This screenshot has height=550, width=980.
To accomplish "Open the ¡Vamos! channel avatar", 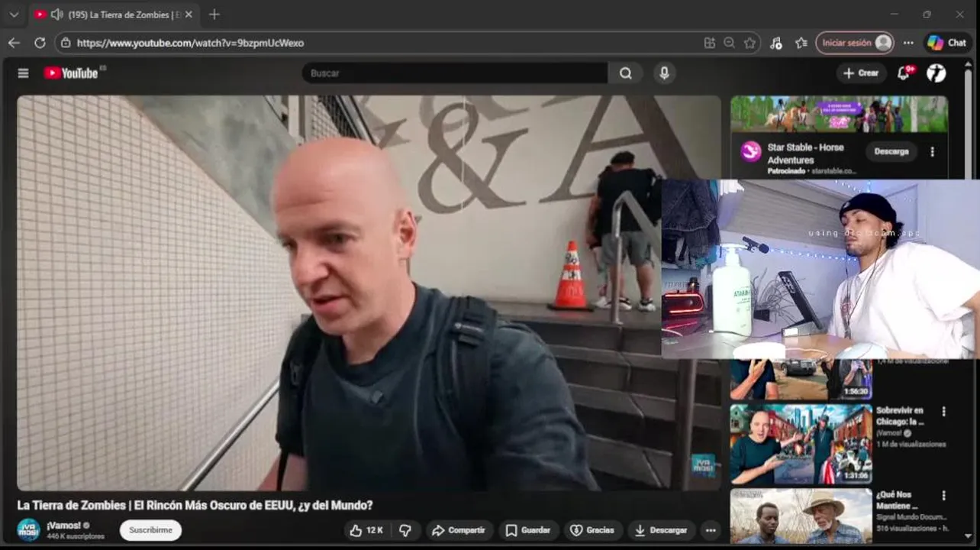I will point(28,530).
